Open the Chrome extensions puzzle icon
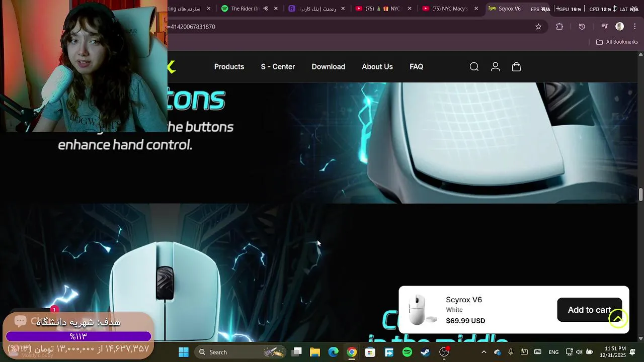This screenshot has width=644, height=362. click(559, 27)
